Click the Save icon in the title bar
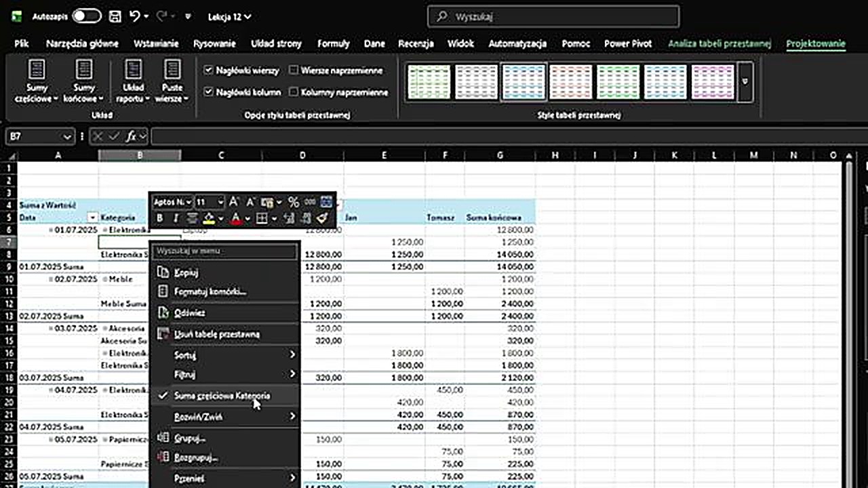 click(x=115, y=16)
